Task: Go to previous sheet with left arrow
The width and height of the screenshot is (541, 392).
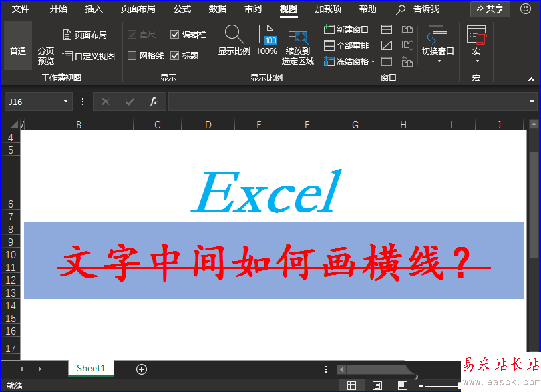Action: tap(22, 369)
